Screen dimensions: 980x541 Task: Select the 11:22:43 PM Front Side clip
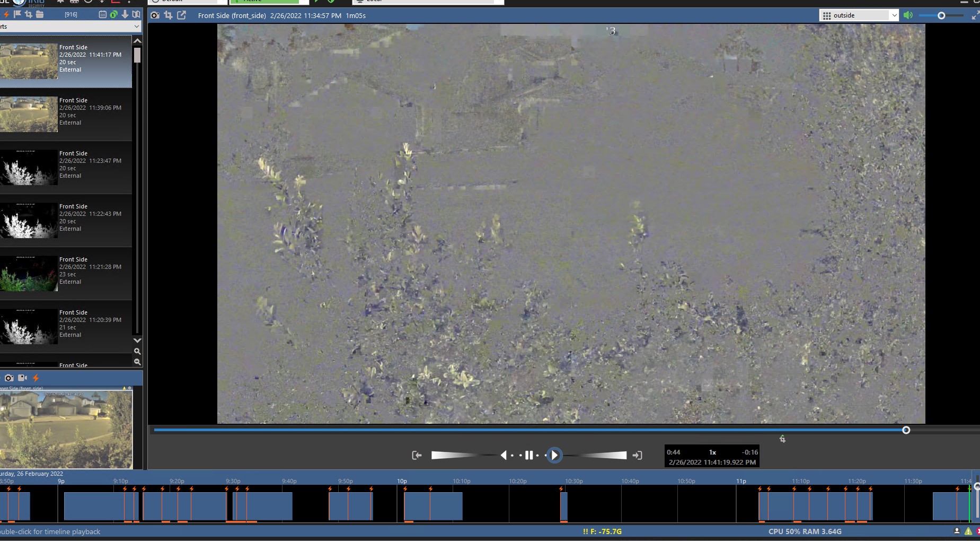(66, 220)
